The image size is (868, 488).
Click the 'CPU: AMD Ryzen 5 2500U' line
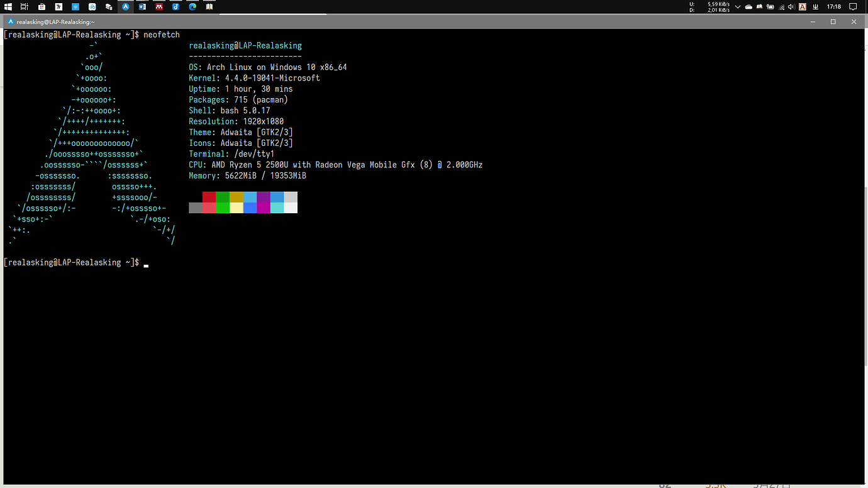click(336, 165)
